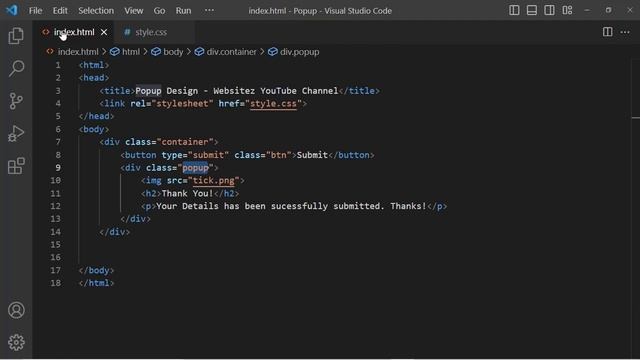Follow the tick.png link in code
Viewport: 640px width, 360px height.
click(x=213, y=180)
